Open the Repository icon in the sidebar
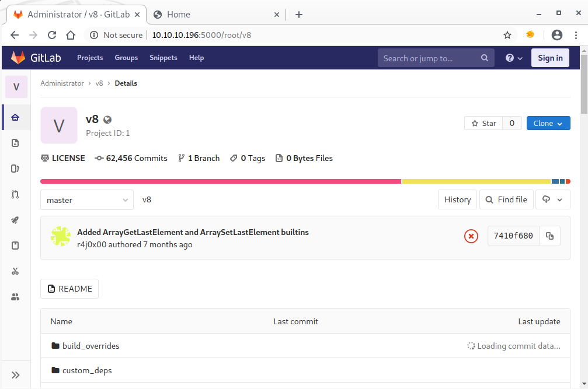 (x=15, y=143)
